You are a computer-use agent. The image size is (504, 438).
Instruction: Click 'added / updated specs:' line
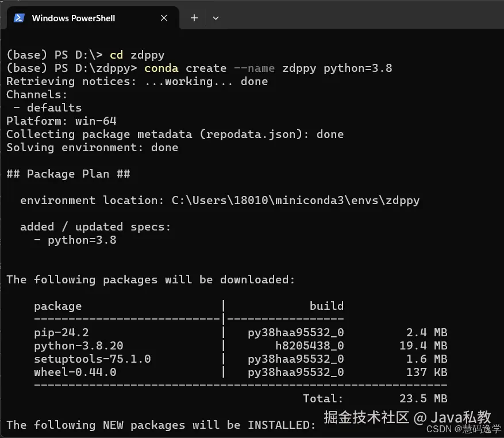[x=95, y=227]
